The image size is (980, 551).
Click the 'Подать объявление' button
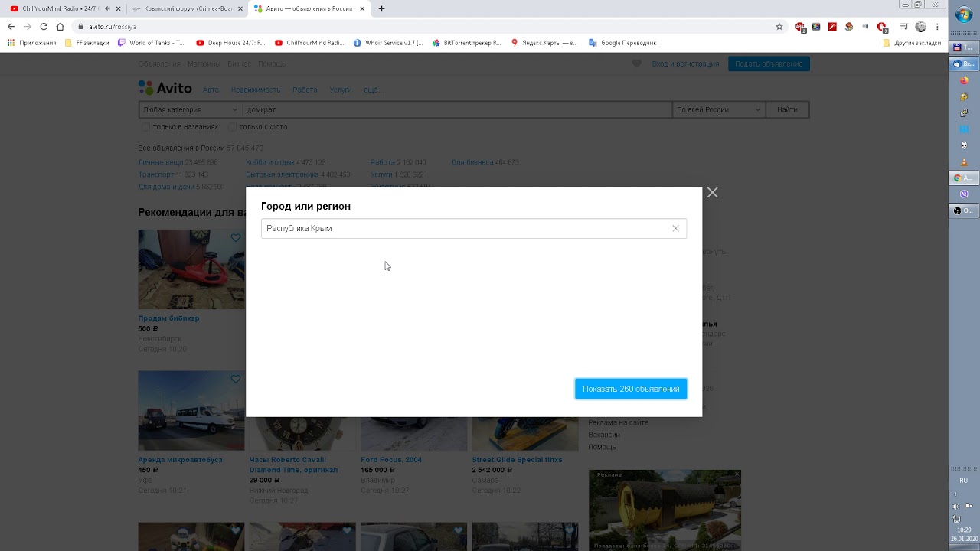pos(769,64)
